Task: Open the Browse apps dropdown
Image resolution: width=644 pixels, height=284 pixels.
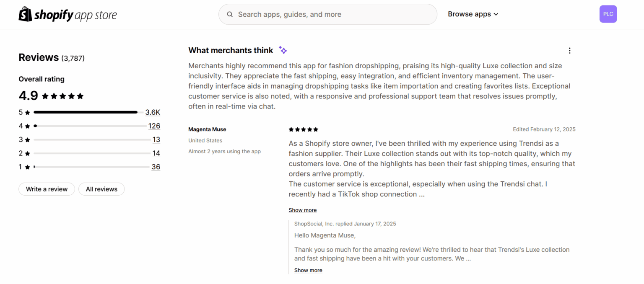Action: (x=473, y=14)
